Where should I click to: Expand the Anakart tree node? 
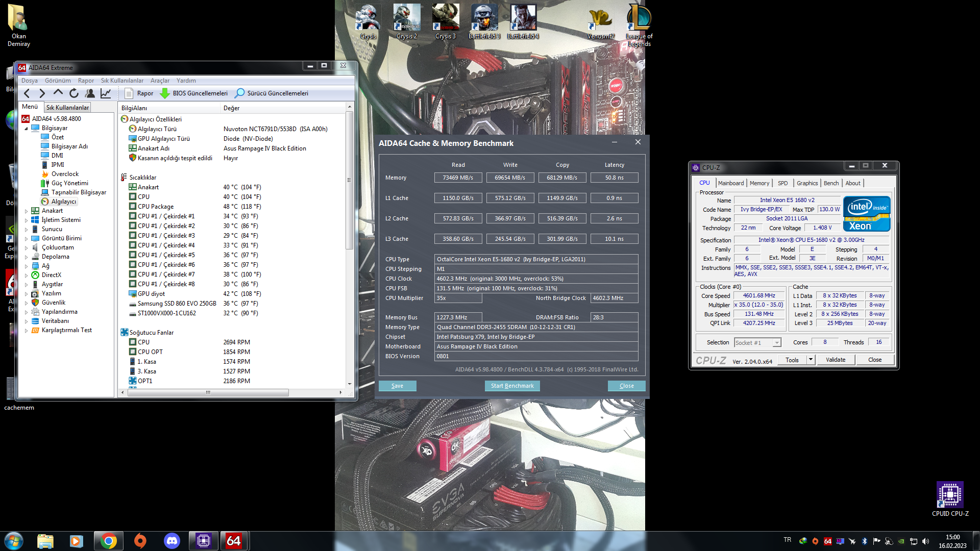coord(27,211)
